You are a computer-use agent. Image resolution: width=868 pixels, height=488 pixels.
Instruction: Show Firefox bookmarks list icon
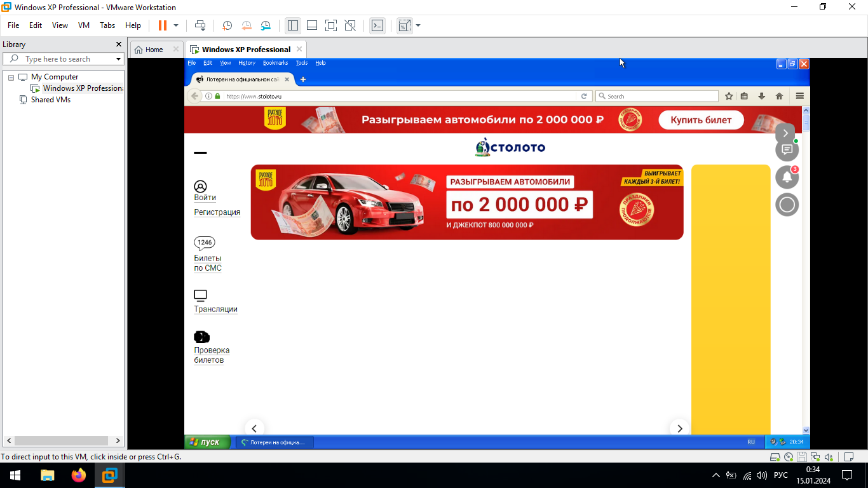(x=744, y=96)
